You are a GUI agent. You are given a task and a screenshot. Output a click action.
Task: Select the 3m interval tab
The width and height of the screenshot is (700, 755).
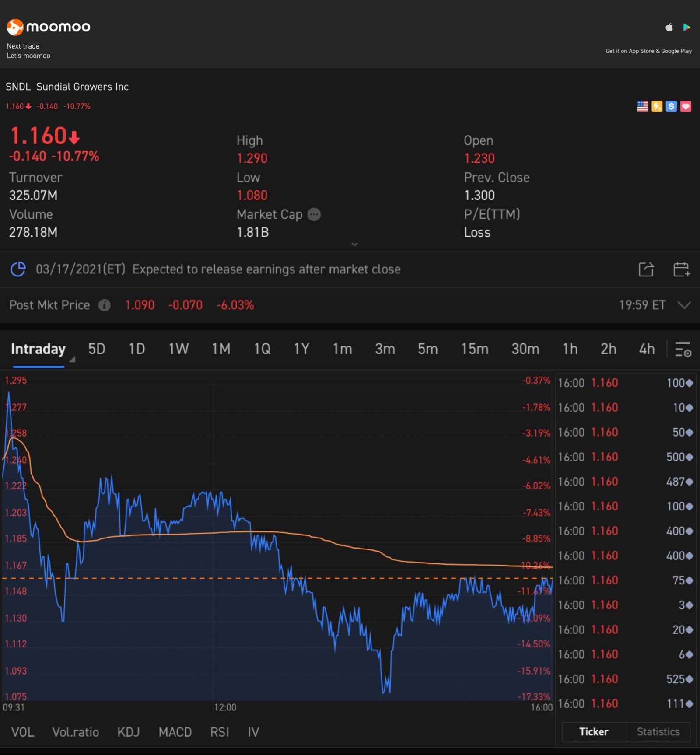tap(385, 349)
